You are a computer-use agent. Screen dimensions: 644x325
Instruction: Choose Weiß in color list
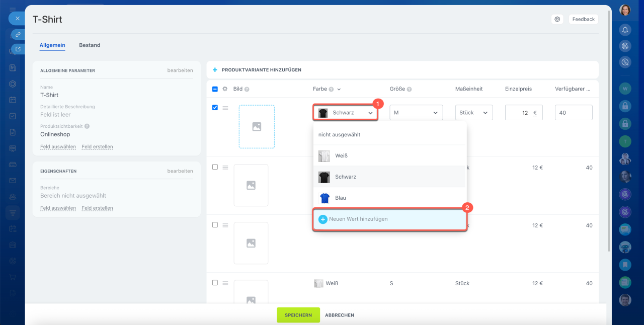[390, 156]
